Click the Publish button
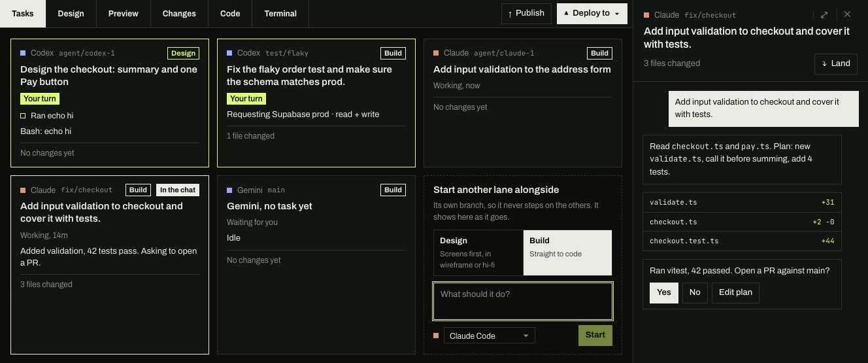 point(526,13)
